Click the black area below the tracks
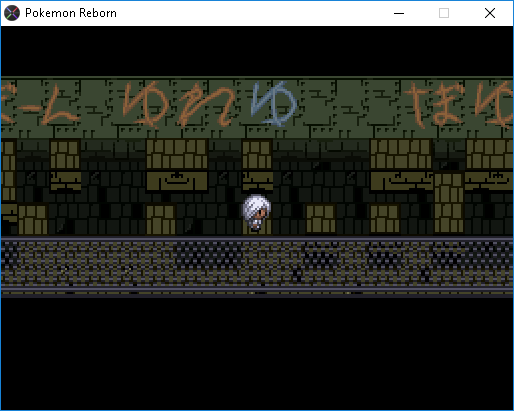The width and height of the screenshot is (514, 411). (x=257, y=353)
